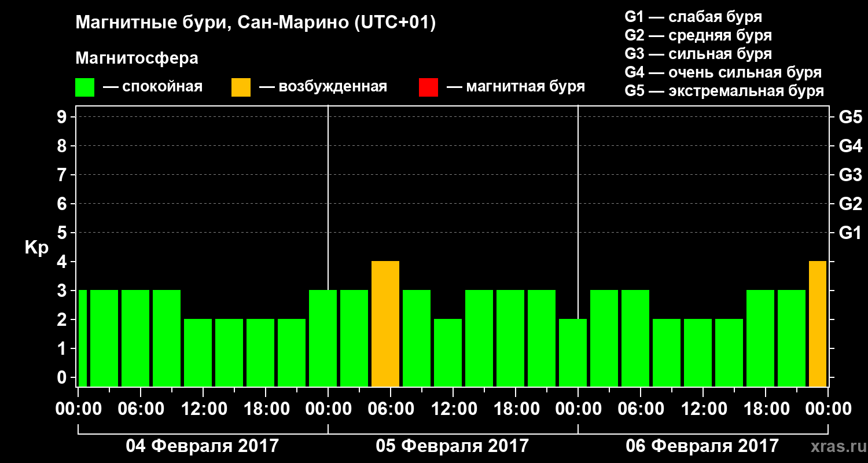This screenshot has height=463, width=868.
Task: Select the title 'Магнитные бури, Сан-Марино (UTC+01)'
Action: click(x=255, y=24)
